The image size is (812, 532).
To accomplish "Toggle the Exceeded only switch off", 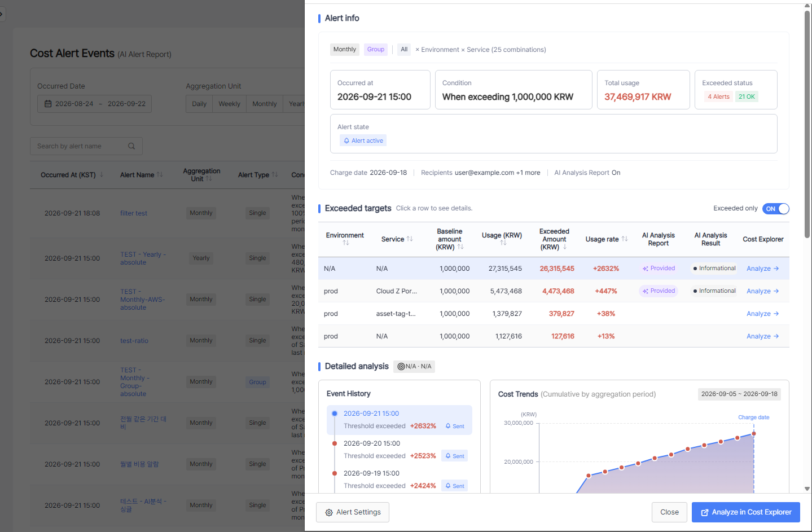I will (776, 209).
